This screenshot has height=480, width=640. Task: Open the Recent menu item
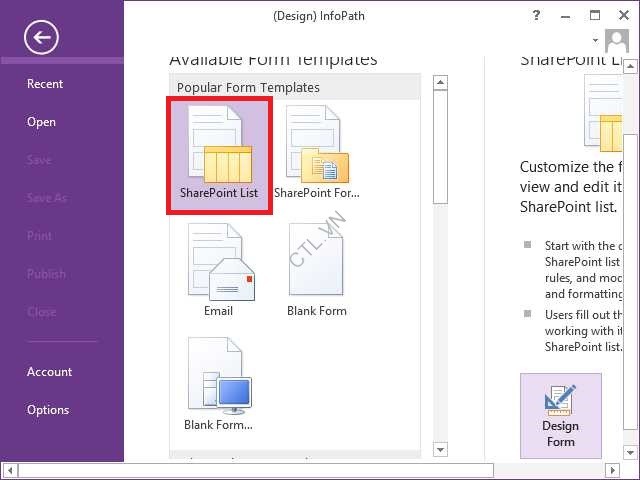click(x=45, y=84)
